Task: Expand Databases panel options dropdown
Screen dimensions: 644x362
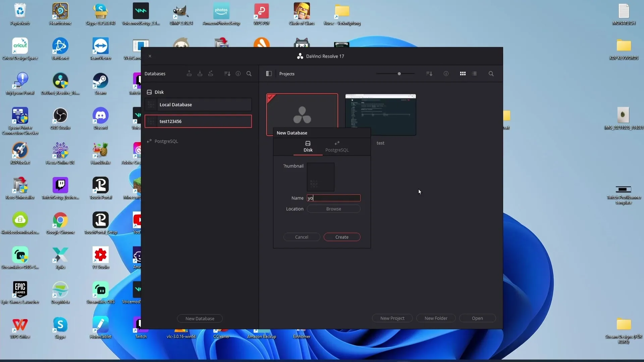Action: [227, 73]
